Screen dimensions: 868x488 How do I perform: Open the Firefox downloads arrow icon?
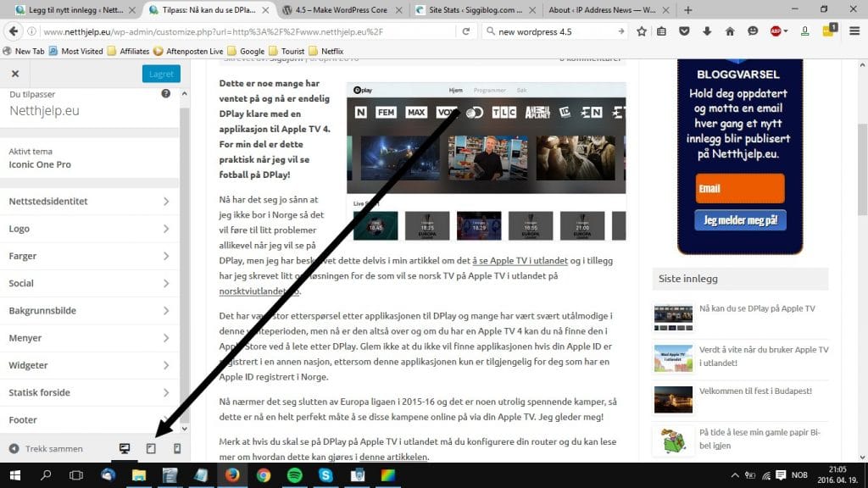[x=708, y=31]
